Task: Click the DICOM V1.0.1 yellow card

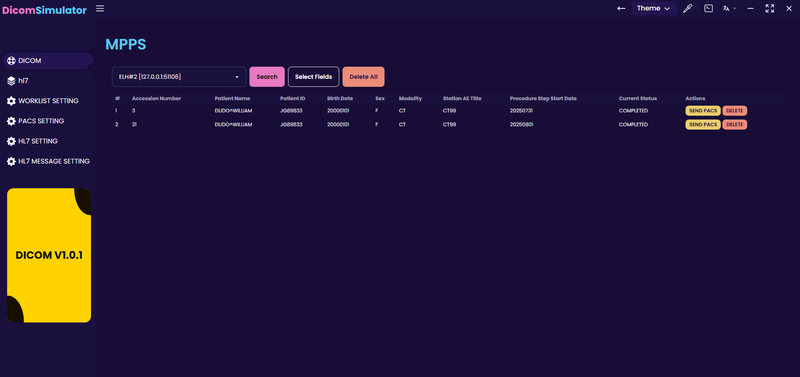Action: click(49, 255)
